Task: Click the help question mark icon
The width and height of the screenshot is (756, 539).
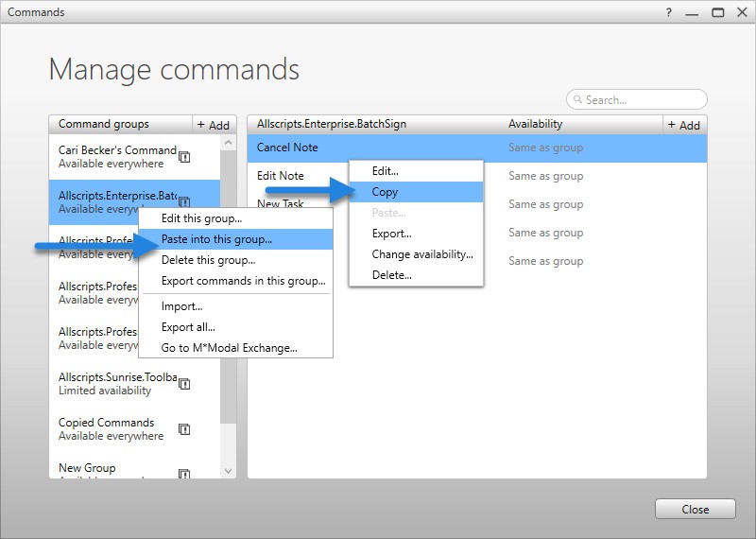Action: [669, 12]
